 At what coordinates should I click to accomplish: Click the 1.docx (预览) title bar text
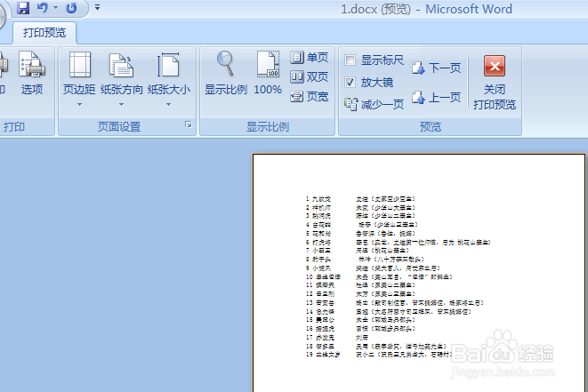375,9
